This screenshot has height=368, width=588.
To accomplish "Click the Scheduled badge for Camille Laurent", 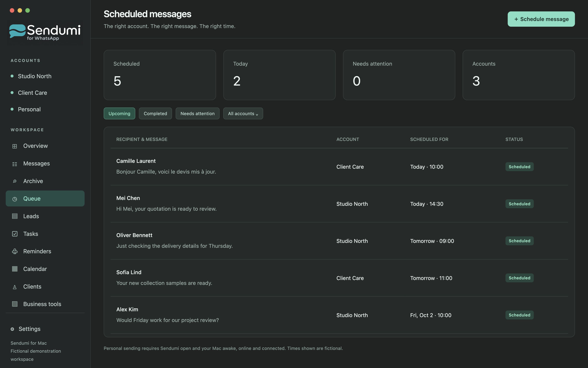I will 520,167.
